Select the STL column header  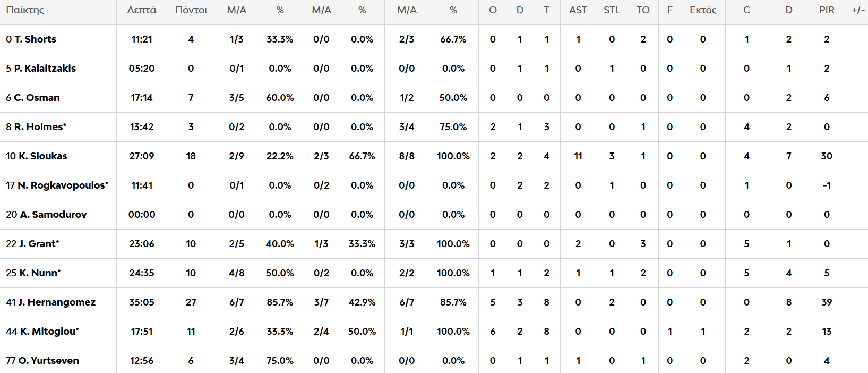tap(612, 10)
